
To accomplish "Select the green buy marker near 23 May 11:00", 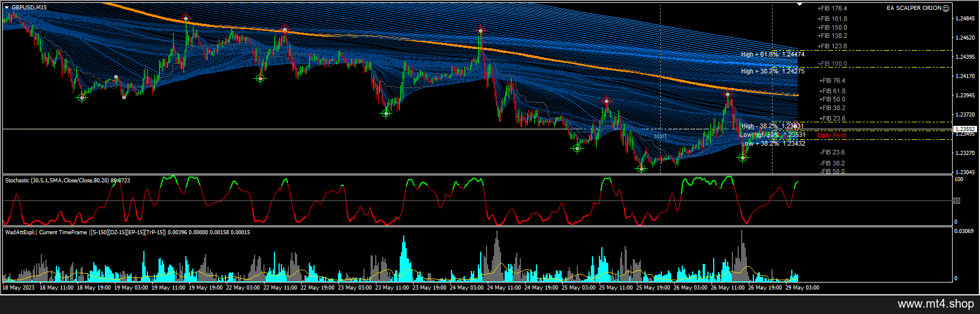I will [386, 113].
